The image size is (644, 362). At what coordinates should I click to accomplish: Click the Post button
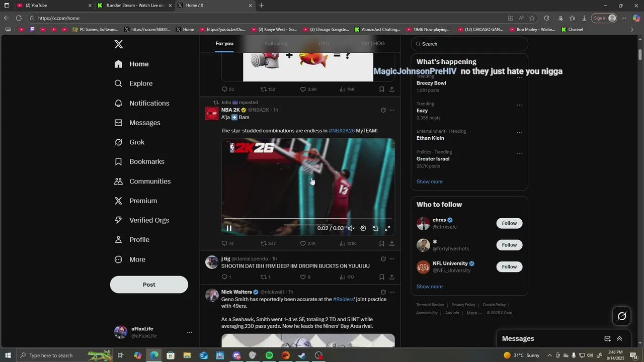tap(149, 285)
